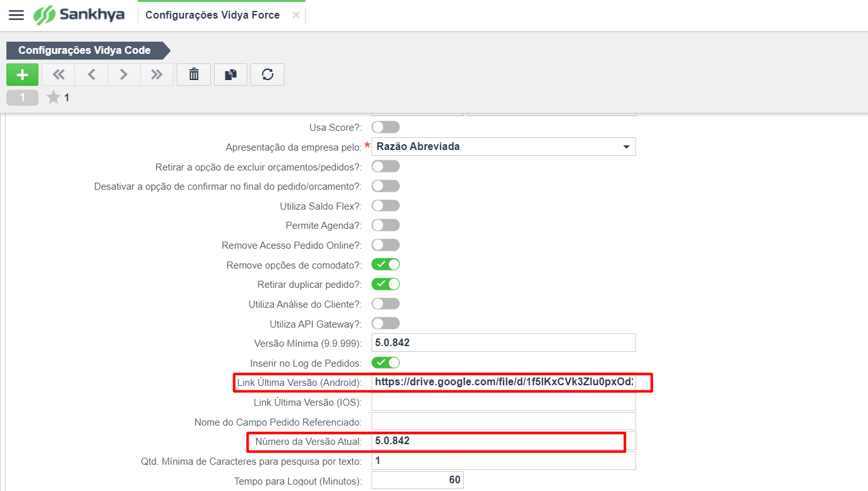
Task: Click the Permite Agenda? label
Action: [x=324, y=226]
